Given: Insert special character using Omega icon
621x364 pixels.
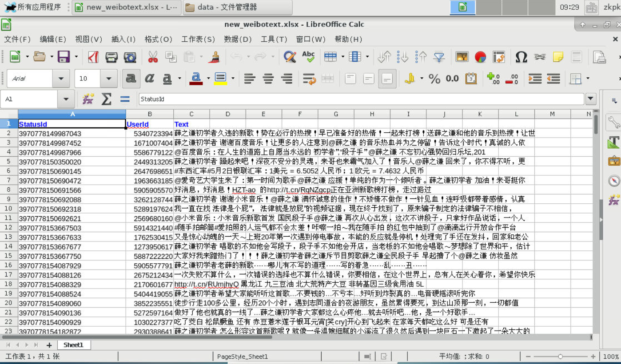Looking at the screenshot, I should [x=521, y=57].
